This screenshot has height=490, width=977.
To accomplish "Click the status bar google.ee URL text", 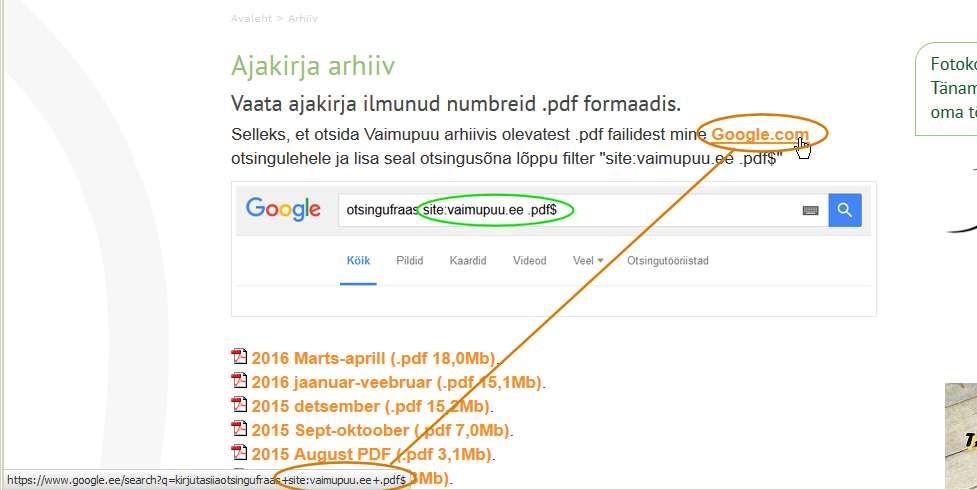I will click(x=206, y=480).
